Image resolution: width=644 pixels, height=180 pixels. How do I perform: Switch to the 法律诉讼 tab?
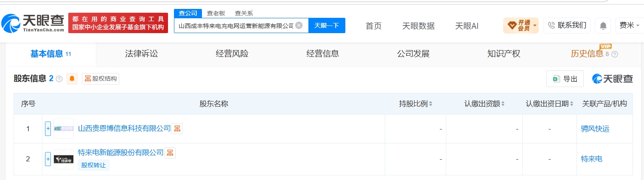141,54
